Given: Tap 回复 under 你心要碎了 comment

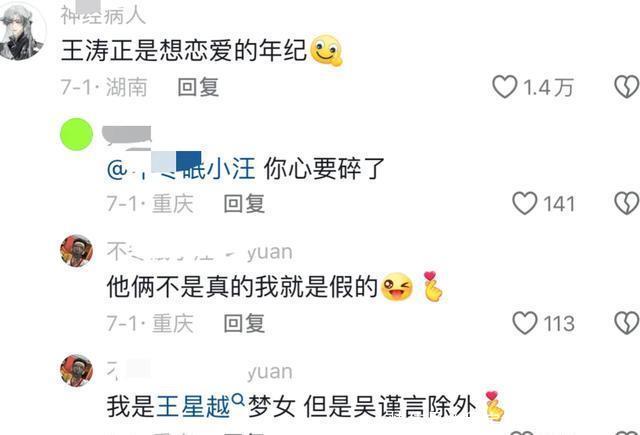Looking at the screenshot, I should [244, 203].
